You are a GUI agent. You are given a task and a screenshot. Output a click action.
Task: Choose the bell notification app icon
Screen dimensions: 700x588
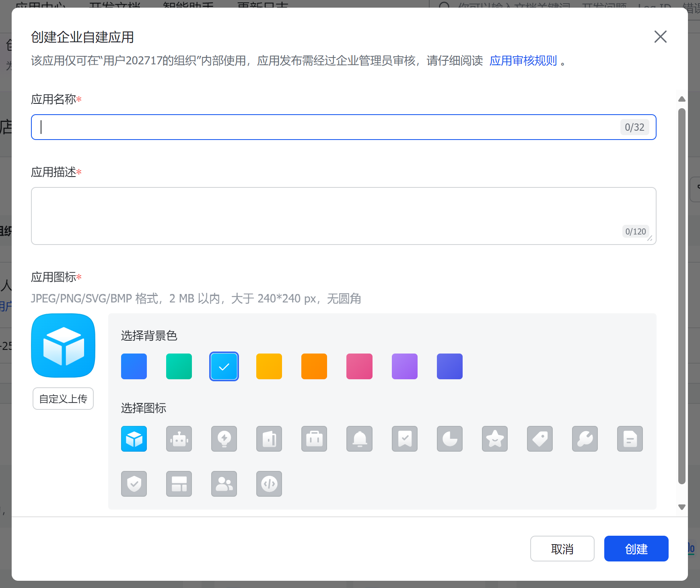(x=359, y=439)
